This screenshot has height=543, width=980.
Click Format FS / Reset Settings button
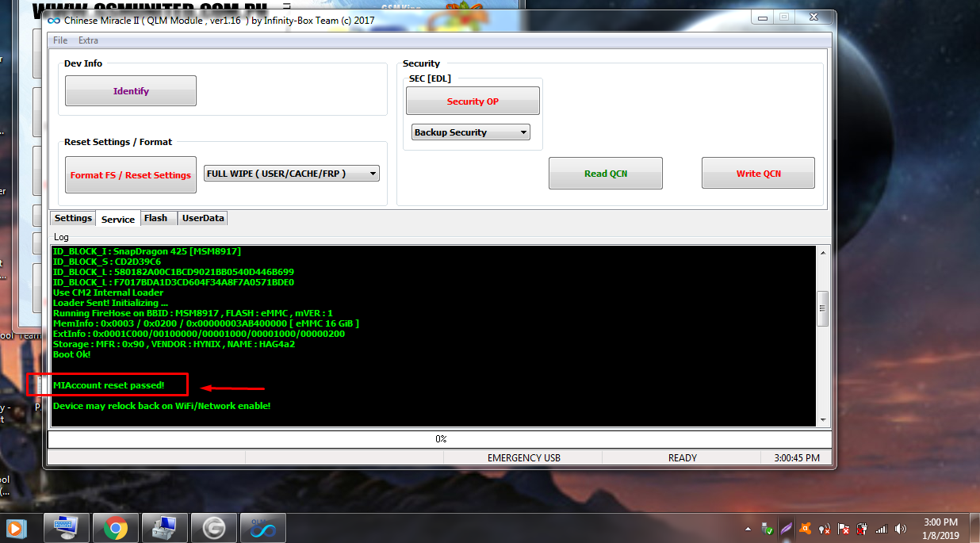(131, 175)
